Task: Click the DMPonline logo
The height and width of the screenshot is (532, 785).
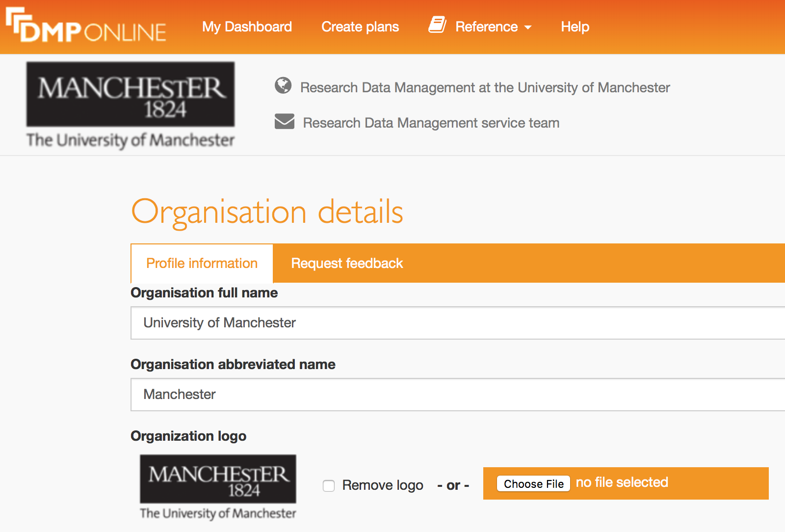Action: coord(86,25)
